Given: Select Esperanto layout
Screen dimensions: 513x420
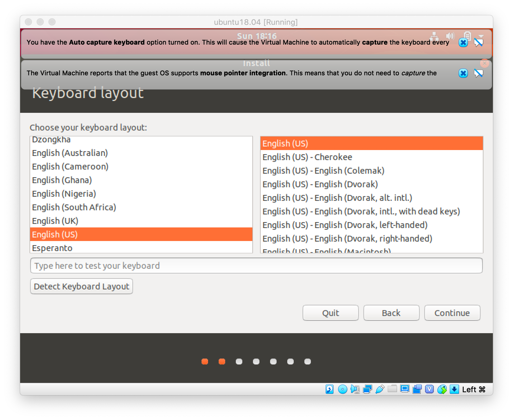Looking at the screenshot, I should coord(141,247).
